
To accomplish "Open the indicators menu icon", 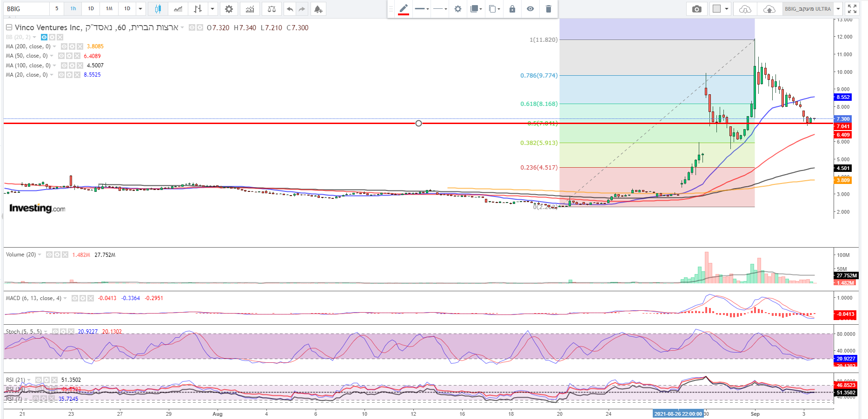I will coord(250,9).
